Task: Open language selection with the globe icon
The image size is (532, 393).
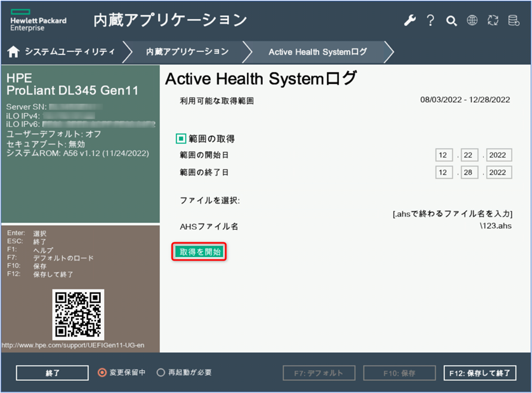Action: coord(472,20)
